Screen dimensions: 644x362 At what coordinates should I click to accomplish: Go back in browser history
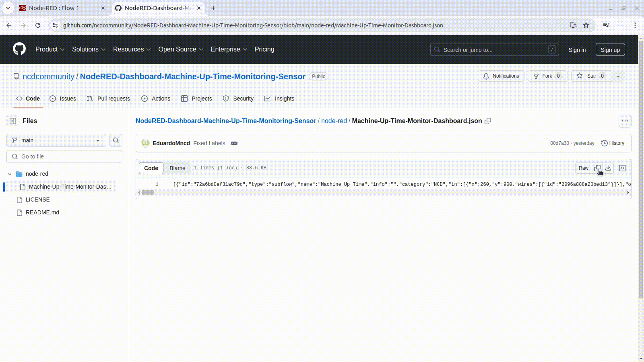tap(9, 25)
